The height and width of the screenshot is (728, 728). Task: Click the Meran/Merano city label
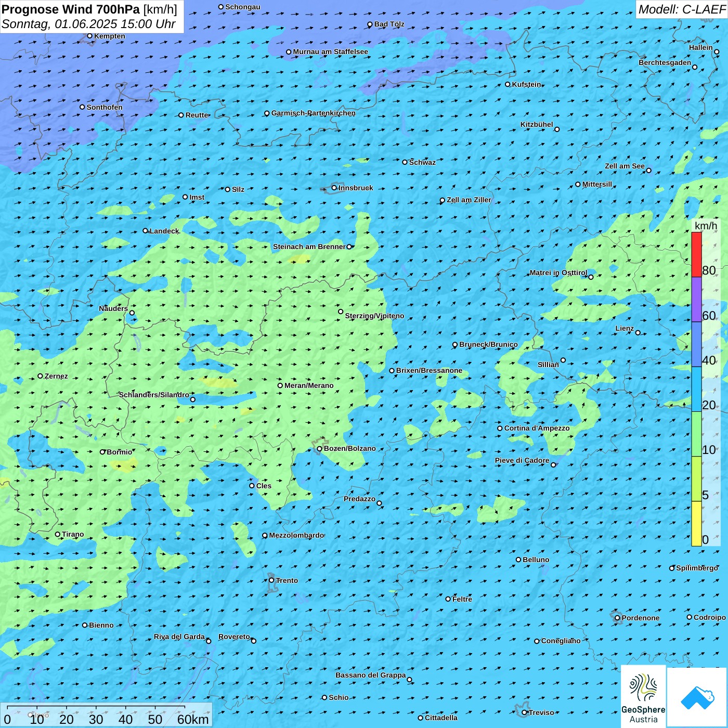(309, 385)
